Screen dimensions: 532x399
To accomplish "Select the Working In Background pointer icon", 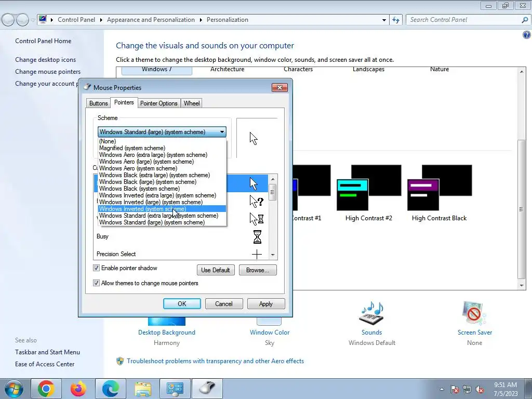I will [x=257, y=219].
